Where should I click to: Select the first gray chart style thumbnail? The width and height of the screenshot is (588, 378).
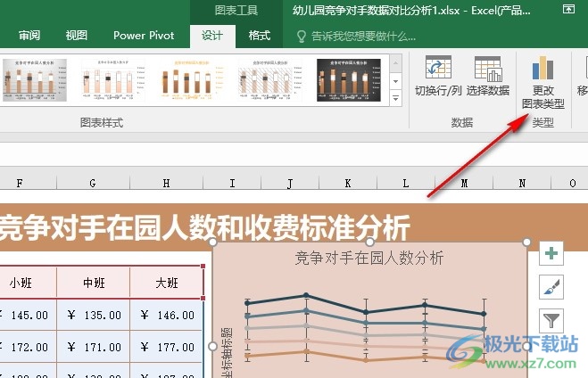tap(35, 80)
